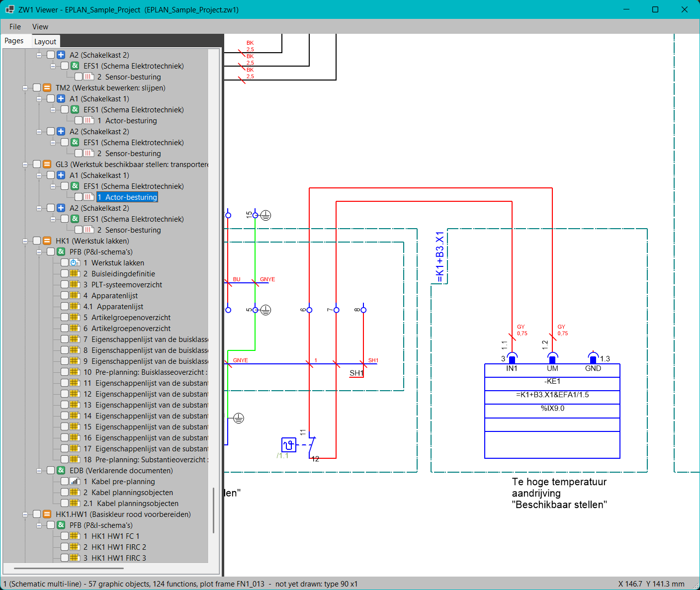
Task: Click the schematic icon of the highlighted Actor-besturing row
Action: pyautogui.click(x=89, y=197)
